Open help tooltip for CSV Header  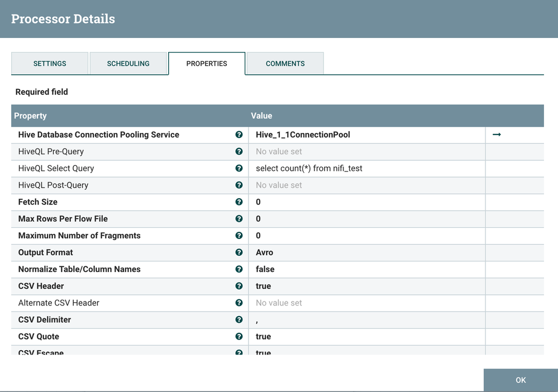click(x=239, y=286)
